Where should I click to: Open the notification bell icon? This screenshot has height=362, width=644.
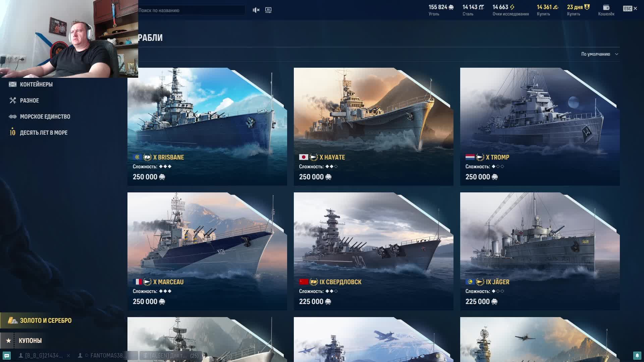click(x=637, y=355)
